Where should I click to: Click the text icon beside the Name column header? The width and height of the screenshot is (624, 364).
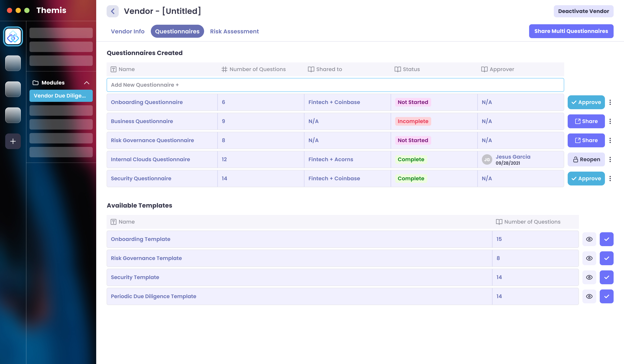[113, 69]
